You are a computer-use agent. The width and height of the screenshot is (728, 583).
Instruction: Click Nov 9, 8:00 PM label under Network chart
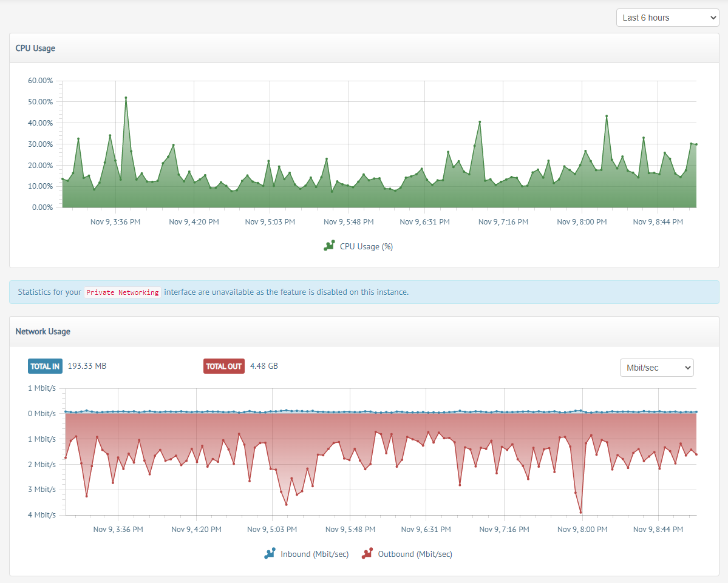(582, 530)
